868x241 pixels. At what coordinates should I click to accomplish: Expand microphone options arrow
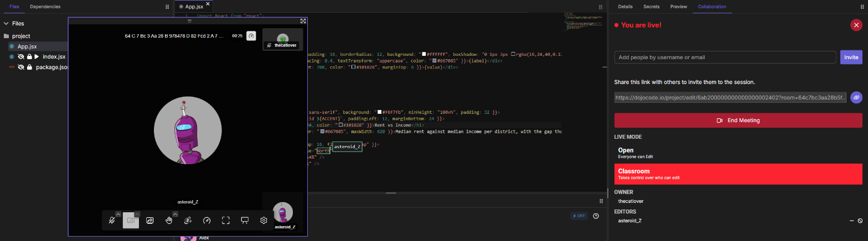118,214
